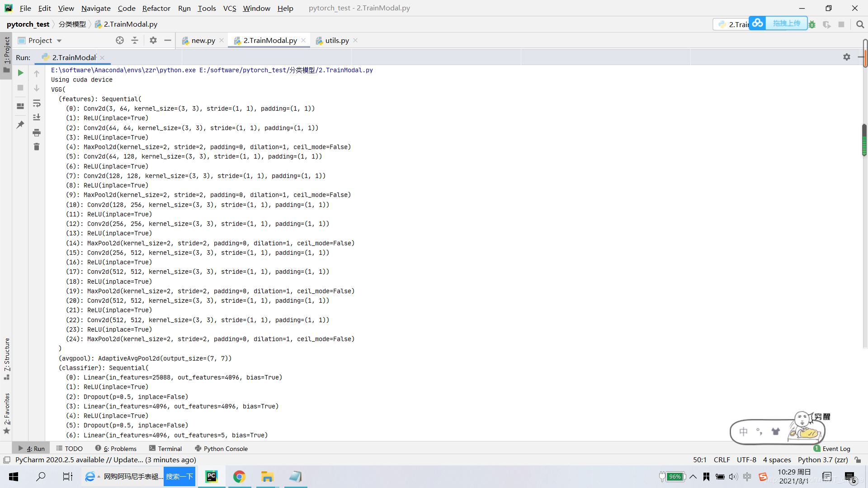The image size is (868, 488).
Task: Click the Print icon in the Run toolbar
Action: tap(37, 132)
